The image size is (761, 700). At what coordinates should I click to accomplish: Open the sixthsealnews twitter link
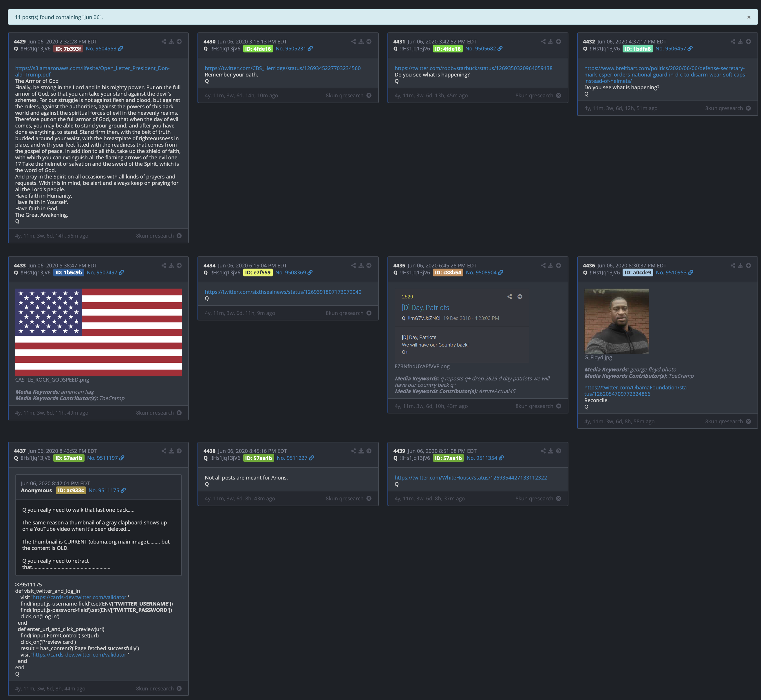coord(283,292)
